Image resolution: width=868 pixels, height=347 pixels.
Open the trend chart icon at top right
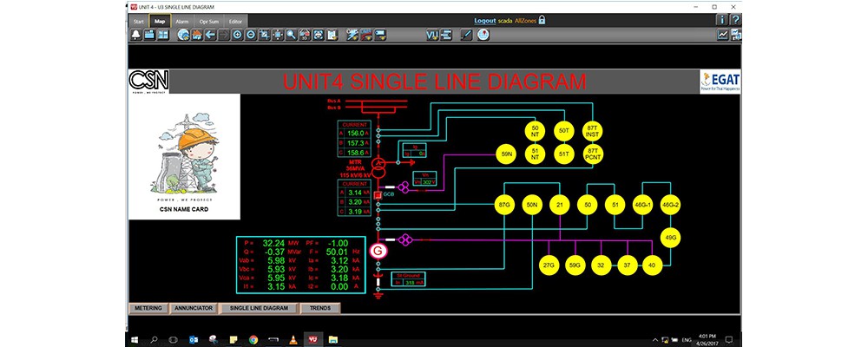(722, 35)
